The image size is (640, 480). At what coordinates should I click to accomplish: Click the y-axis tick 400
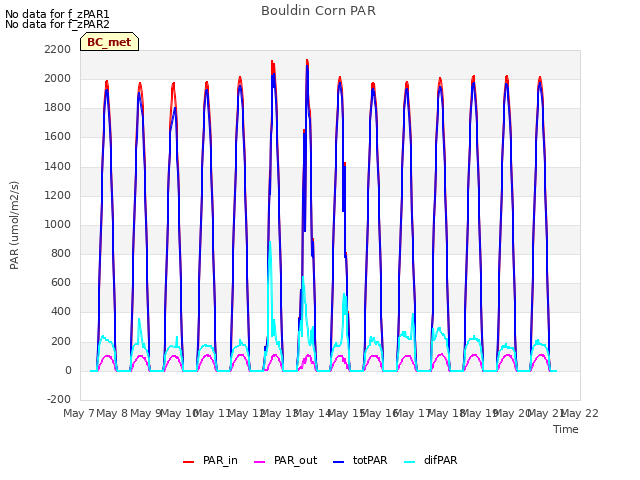[x=61, y=311]
